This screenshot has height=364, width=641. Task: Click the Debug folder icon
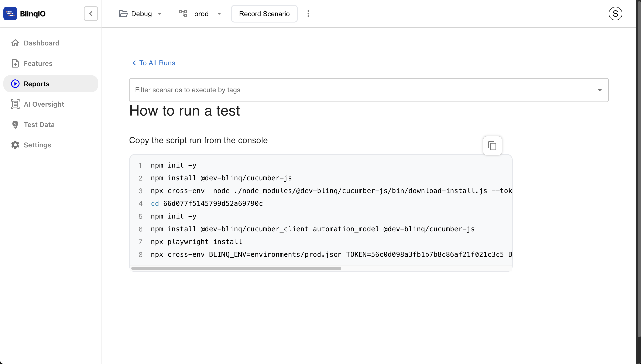click(x=123, y=14)
